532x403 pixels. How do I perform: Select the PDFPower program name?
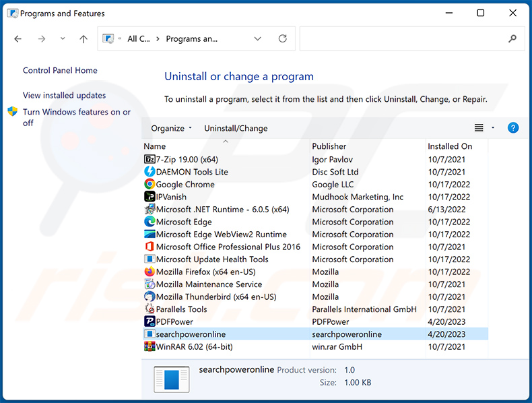pyautogui.click(x=174, y=322)
